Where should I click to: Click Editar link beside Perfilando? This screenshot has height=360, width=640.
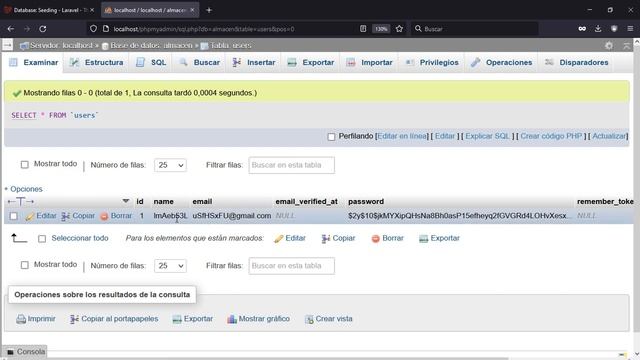tap(444, 136)
